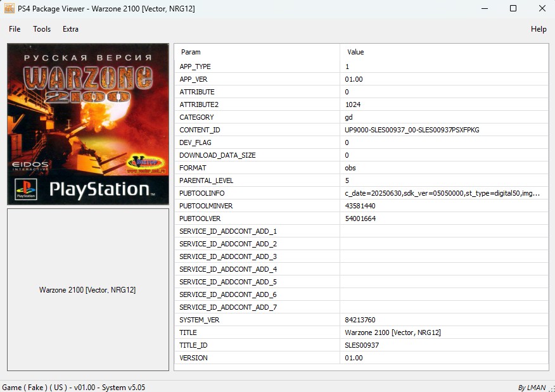Screen dimensions: 555x392
Task: Select the SERVICE_ID_ADDCONT_ADD_7 row
Action: coord(361,307)
